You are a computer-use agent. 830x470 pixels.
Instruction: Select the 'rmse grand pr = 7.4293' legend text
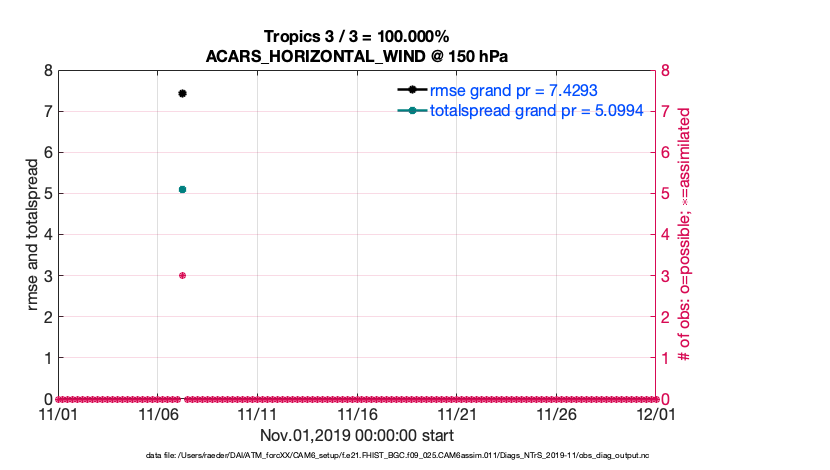point(514,91)
